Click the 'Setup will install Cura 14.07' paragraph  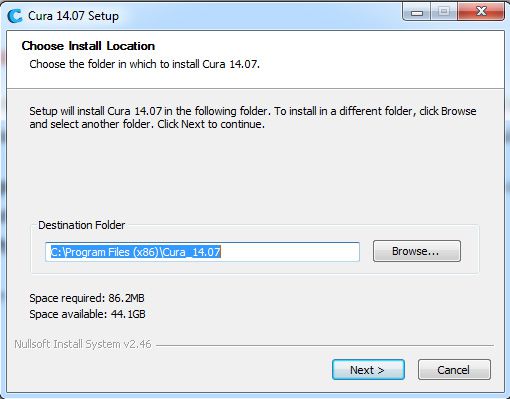tap(253, 117)
